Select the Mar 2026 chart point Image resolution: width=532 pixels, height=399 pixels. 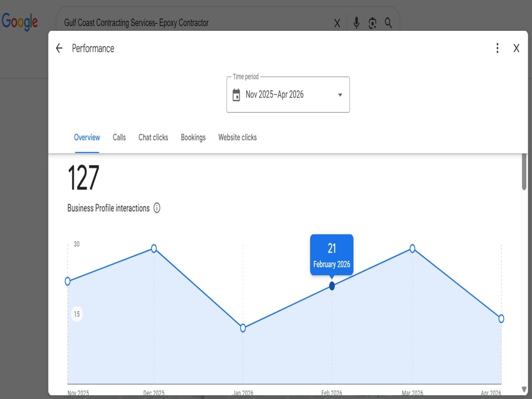tap(412, 248)
